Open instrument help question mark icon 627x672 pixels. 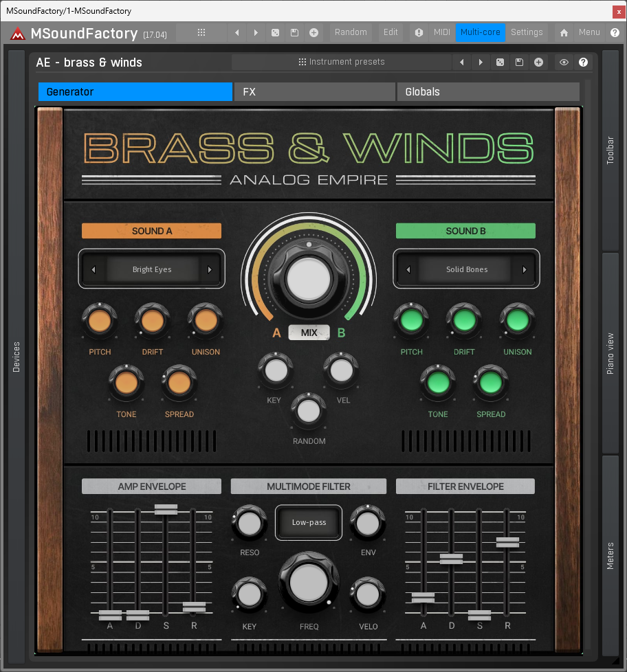[x=583, y=63]
